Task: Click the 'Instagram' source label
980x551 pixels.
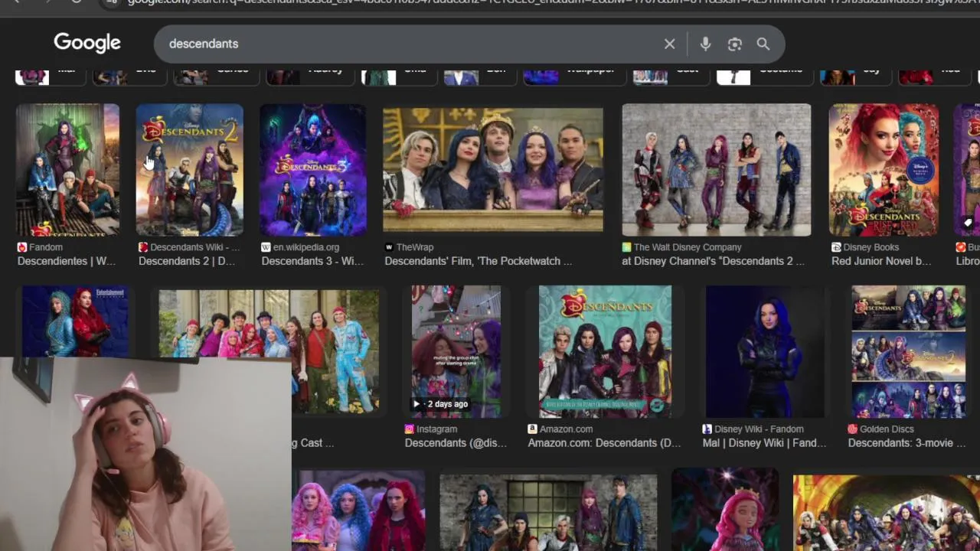Action: 436,429
